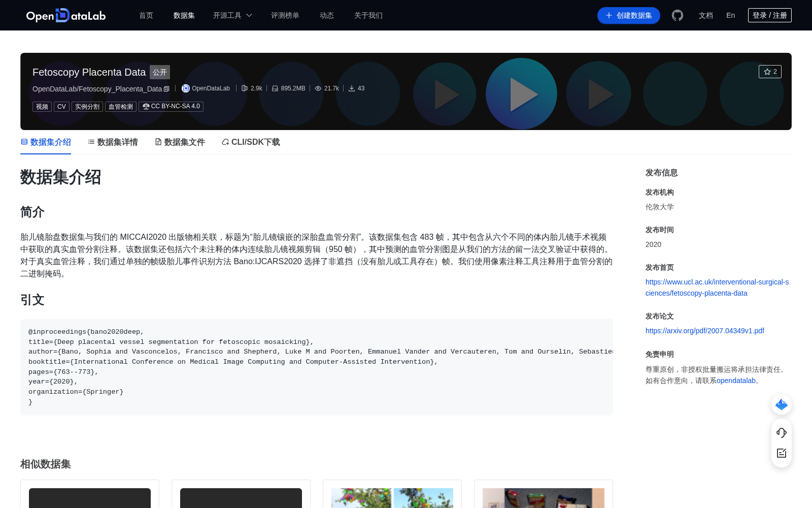
Task: Click the download count icon beside 43
Action: (x=352, y=88)
